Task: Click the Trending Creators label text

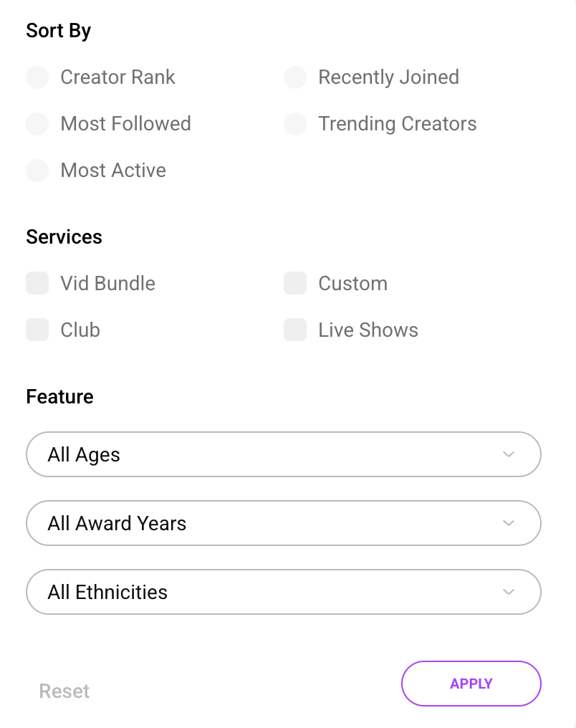Action: (x=398, y=124)
